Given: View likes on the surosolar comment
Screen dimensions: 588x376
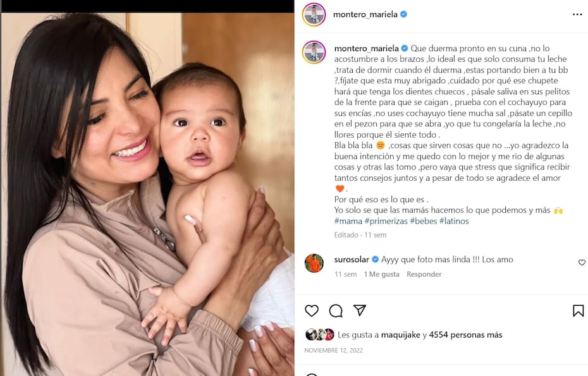Looking at the screenshot, I should 381,274.
